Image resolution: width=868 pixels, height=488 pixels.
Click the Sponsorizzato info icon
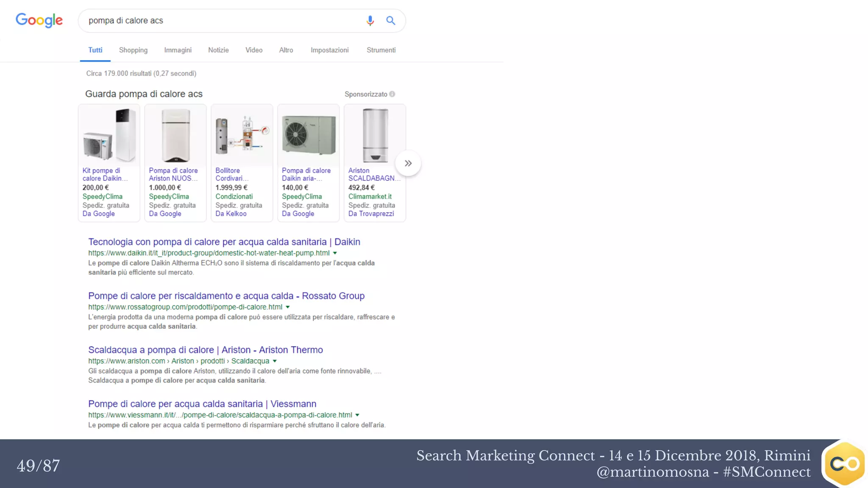tap(392, 94)
